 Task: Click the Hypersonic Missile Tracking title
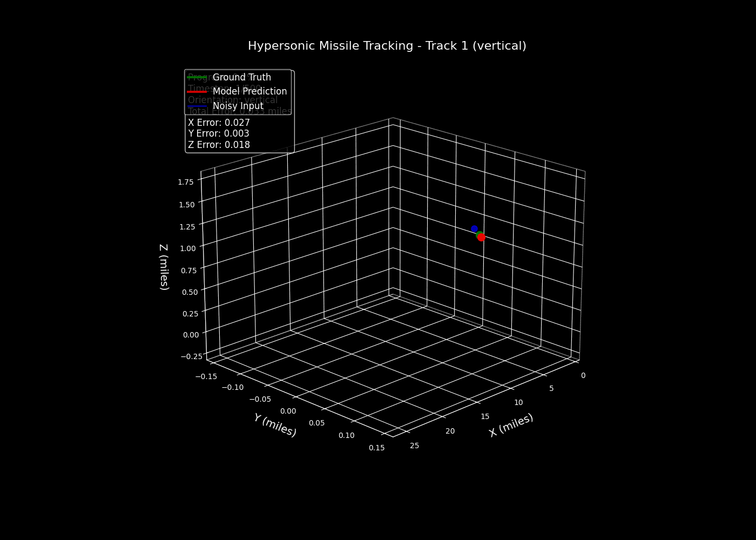pos(387,46)
